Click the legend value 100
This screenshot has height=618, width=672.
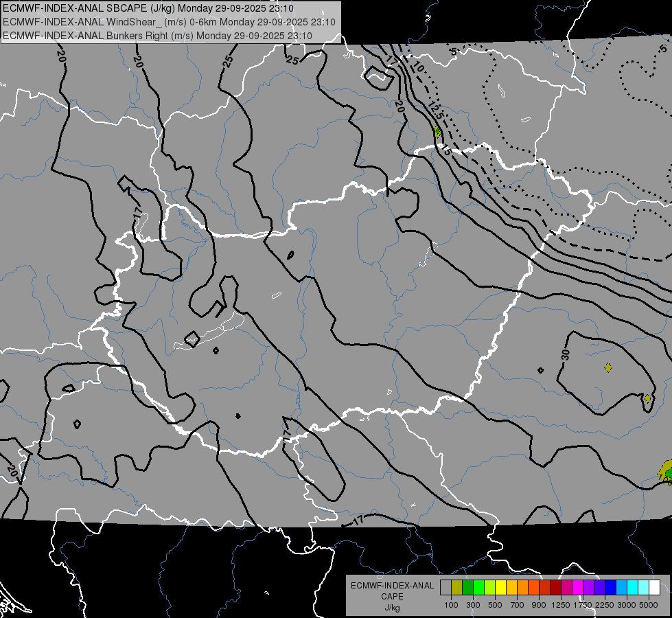451,605
